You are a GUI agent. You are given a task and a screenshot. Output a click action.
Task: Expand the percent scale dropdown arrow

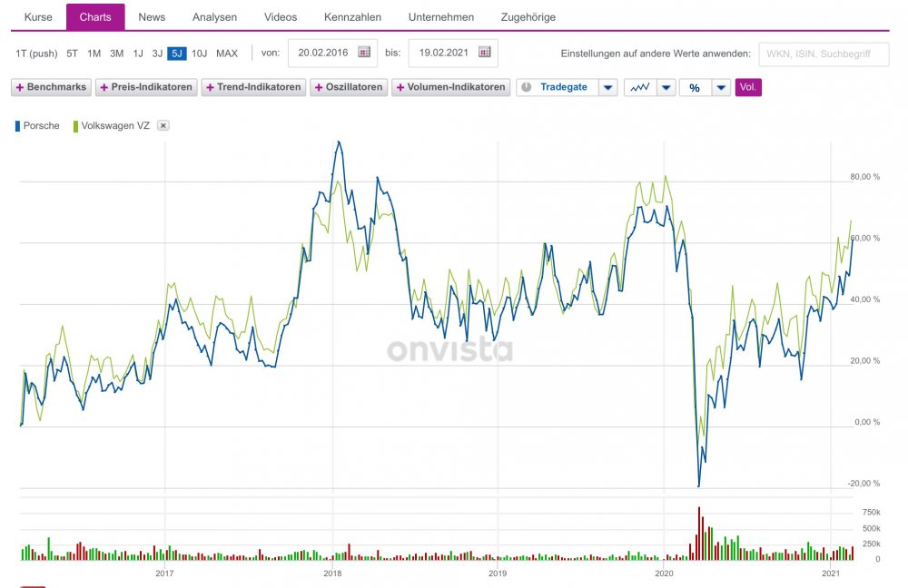click(721, 87)
